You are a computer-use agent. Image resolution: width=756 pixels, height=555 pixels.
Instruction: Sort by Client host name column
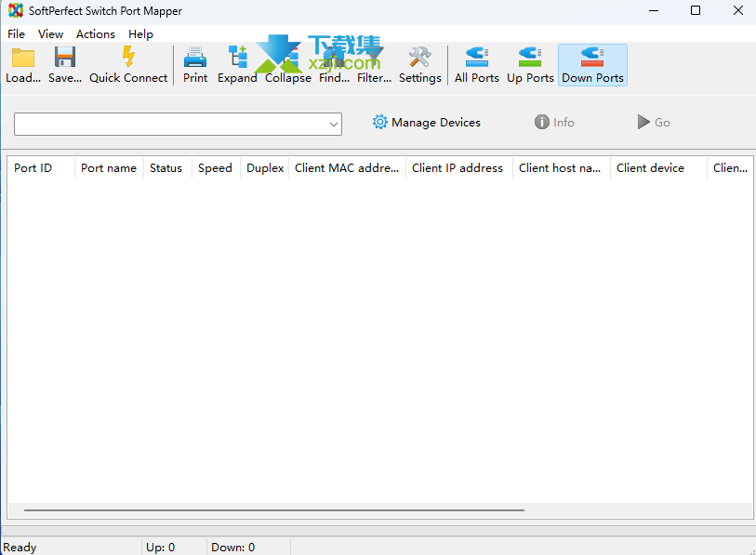tap(562, 168)
